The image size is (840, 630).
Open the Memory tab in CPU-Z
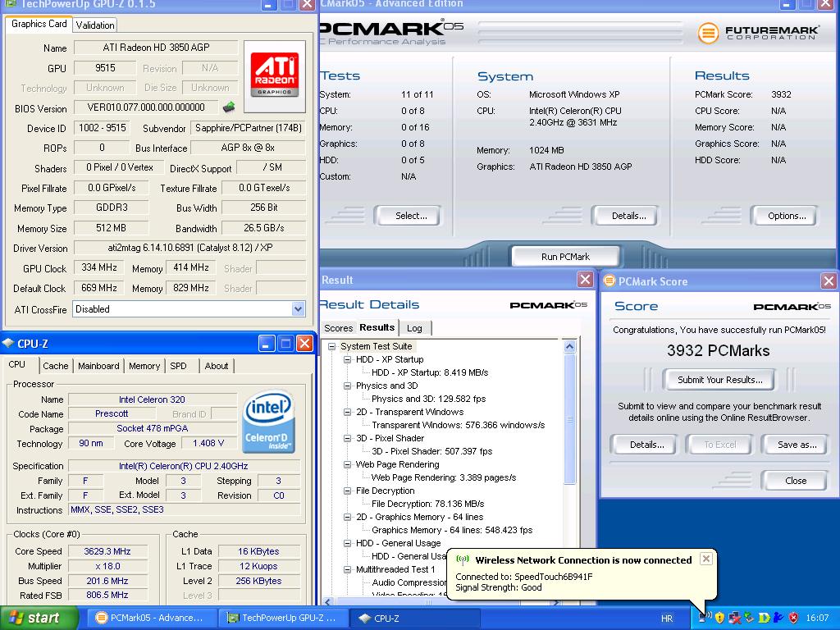(144, 366)
